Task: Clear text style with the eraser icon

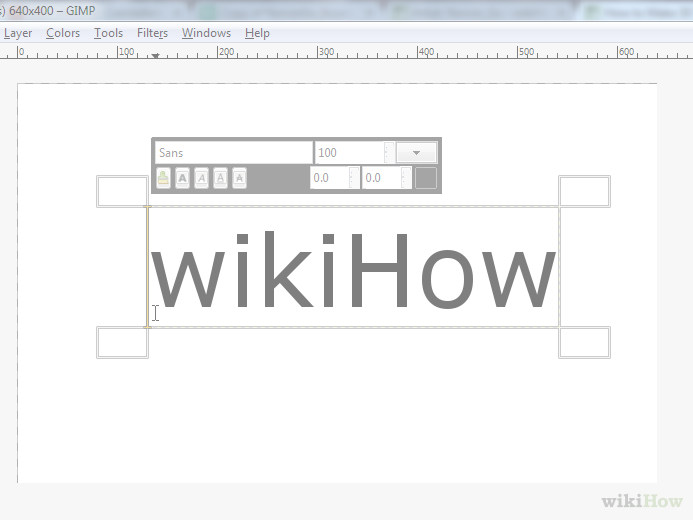Action: coord(164,178)
